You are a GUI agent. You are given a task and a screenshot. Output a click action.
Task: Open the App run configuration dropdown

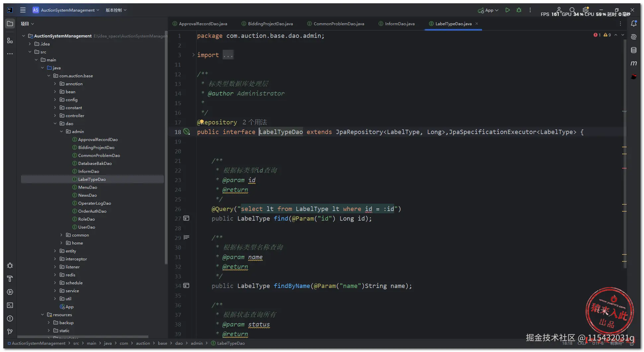pos(488,10)
